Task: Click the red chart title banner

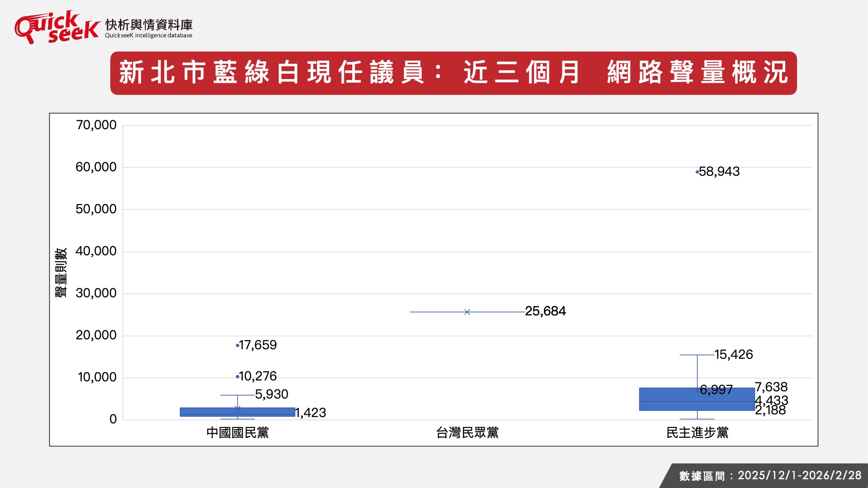Action: (453, 73)
